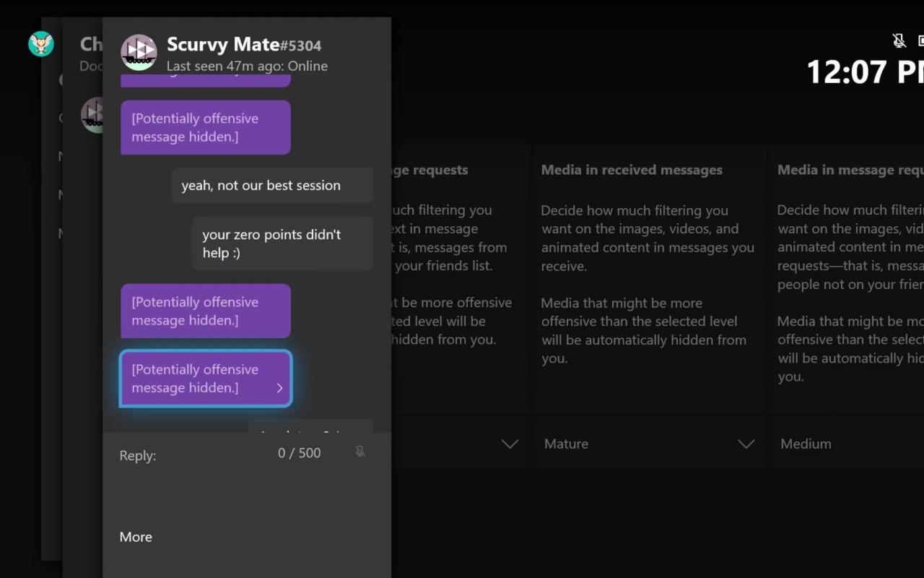
Task: Expand the highlighted hidden message to reveal it
Action: 206,378
